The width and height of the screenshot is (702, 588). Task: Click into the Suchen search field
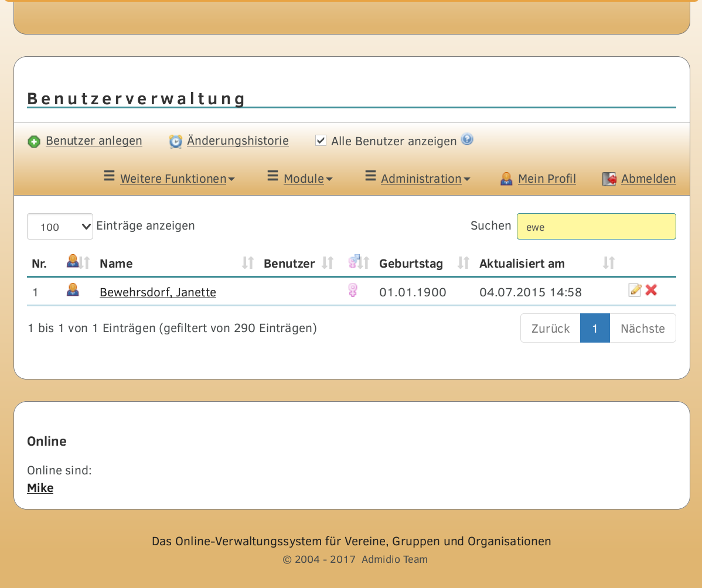point(596,227)
